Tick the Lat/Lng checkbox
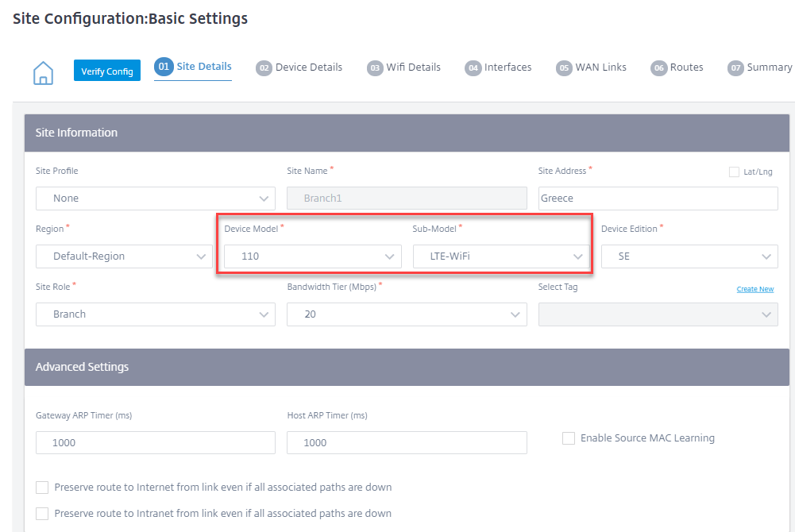The height and width of the screenshot is (532, 795). tap(734, 172)
